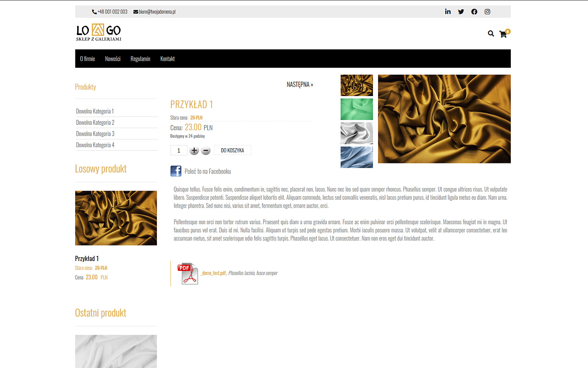Select the green fabric thumbnail
The width and height of the screenshot is (588, 368).
click(356, 109)
